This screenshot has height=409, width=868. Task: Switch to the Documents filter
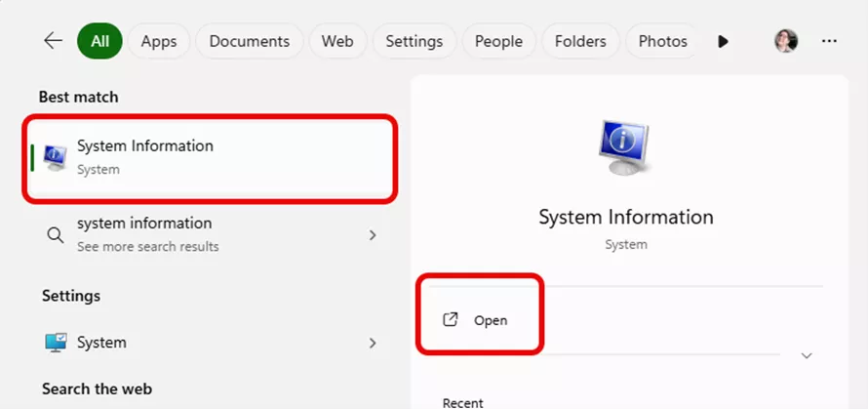(249, 41)
